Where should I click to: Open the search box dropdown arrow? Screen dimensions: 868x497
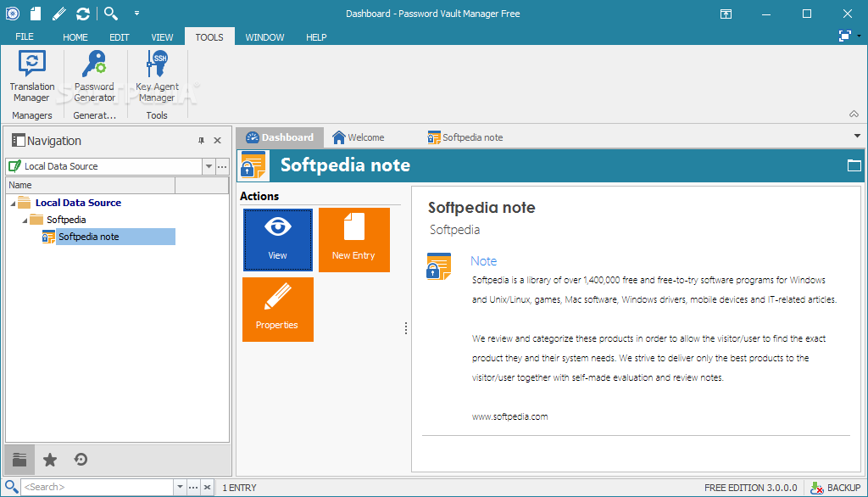pos(180,487)
